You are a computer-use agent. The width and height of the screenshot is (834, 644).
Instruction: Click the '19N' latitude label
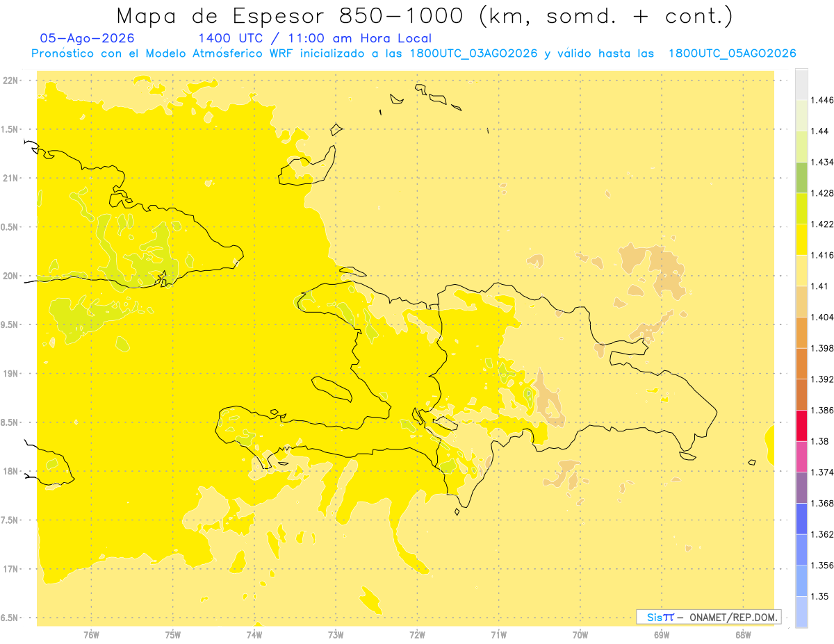(11, 374)
